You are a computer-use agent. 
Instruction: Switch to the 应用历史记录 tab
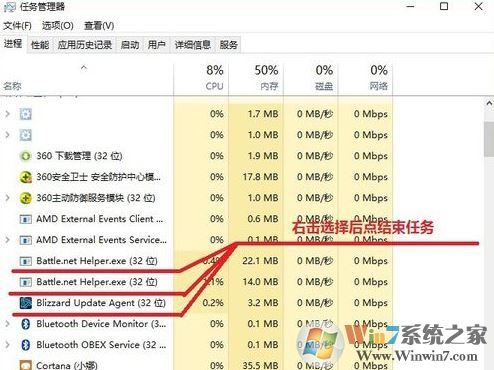(85, 45)
